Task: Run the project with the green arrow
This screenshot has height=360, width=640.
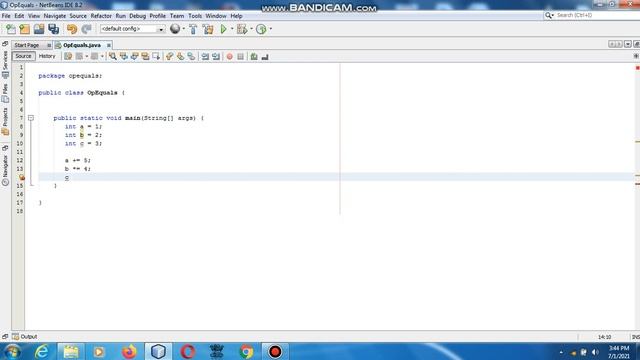Action: (224, 29)
